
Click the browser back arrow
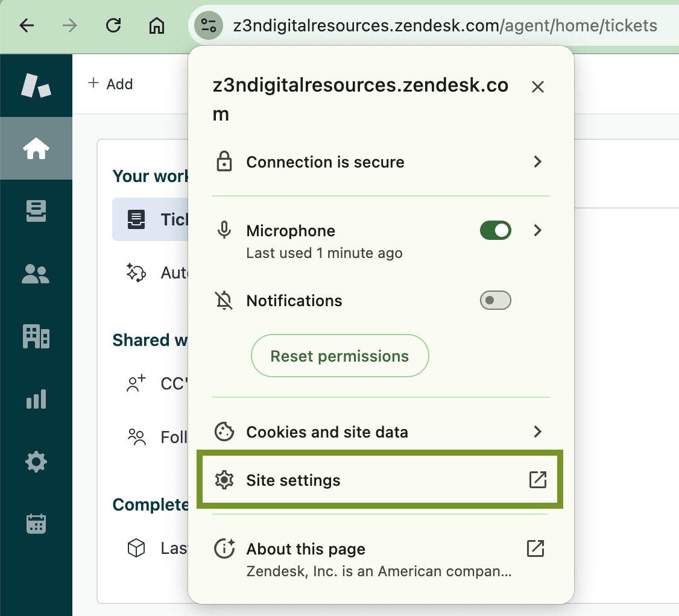(27, 25)
